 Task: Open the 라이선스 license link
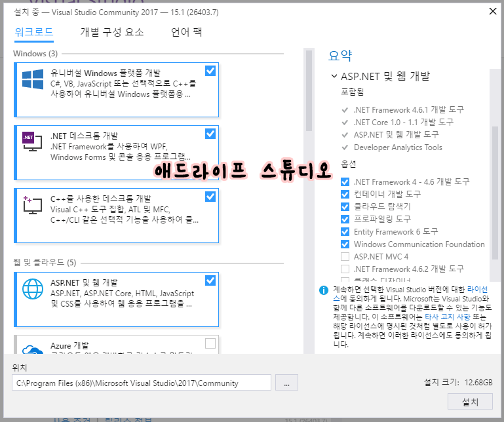coord(477,290)
